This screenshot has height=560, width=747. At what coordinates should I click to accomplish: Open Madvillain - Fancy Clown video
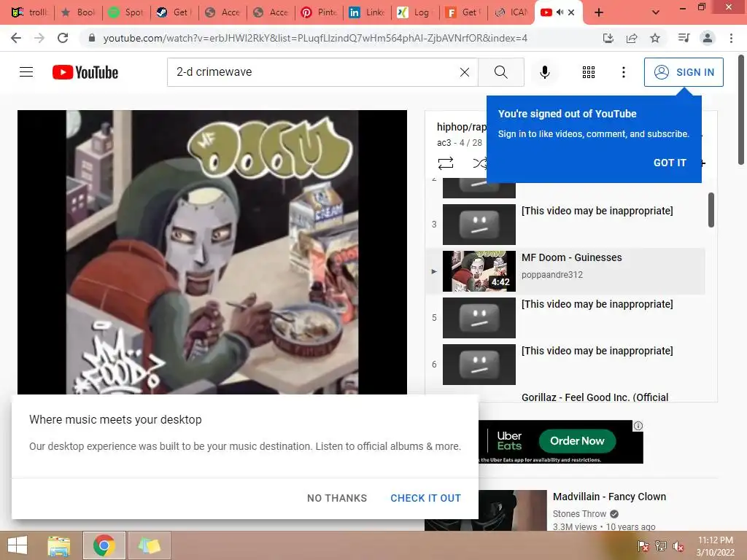(x=609, y=497)
